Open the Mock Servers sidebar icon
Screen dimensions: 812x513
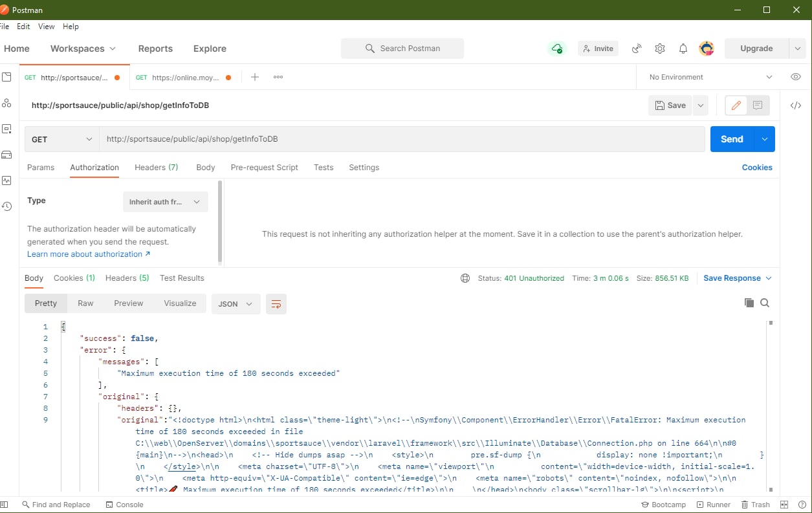coord(6,155)
